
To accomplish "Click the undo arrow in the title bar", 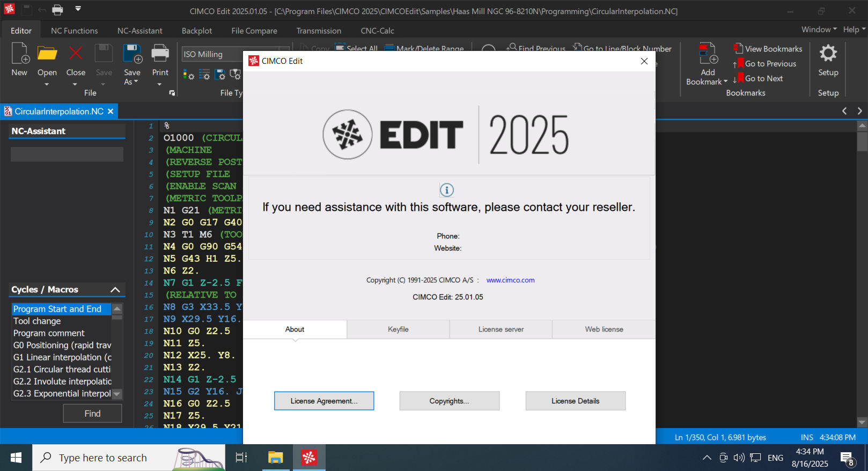I will tap(42, 10).
